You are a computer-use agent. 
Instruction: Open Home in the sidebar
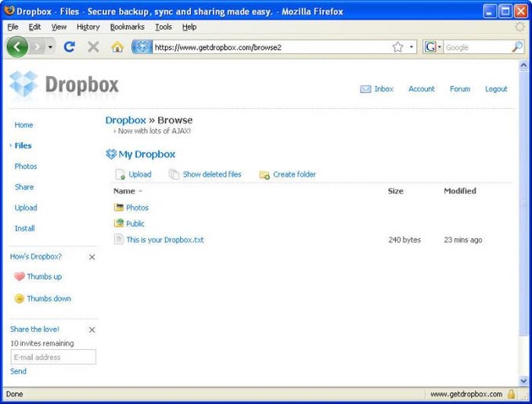coord(23,125)
